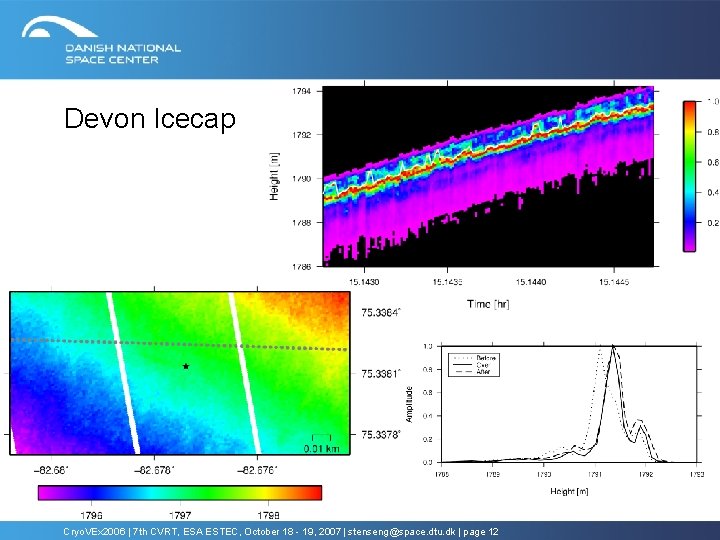Click echogram height tick 1792
Screen dimensions: 720x540
[x=301, y=135]
